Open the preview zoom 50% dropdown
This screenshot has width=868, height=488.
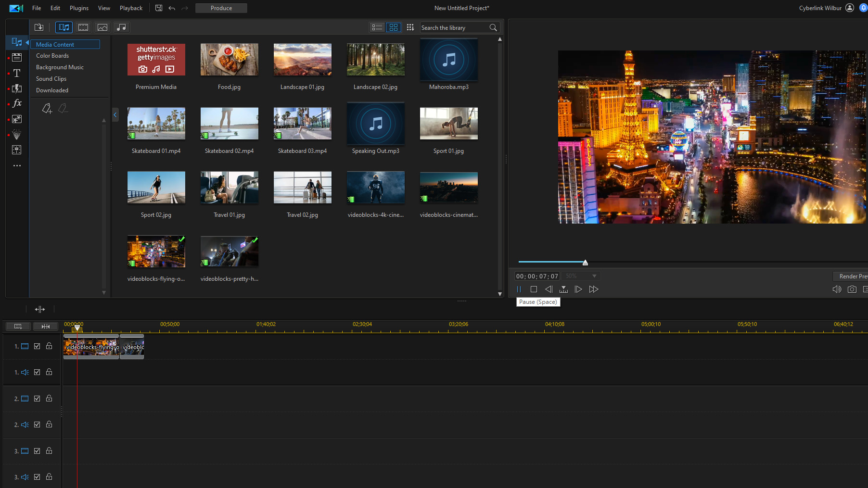click(x=581, y=275)
